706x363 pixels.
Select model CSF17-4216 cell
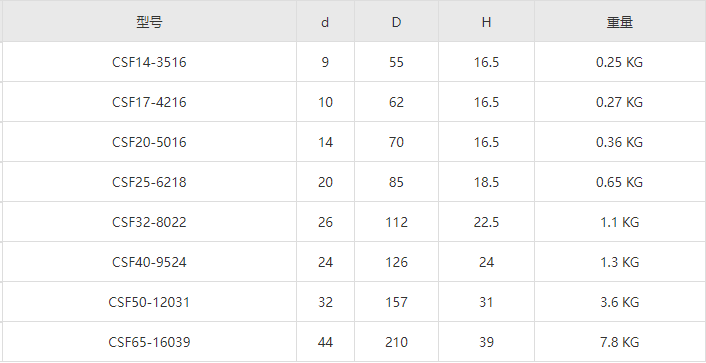pyautogui.click(x=149, y=102)
